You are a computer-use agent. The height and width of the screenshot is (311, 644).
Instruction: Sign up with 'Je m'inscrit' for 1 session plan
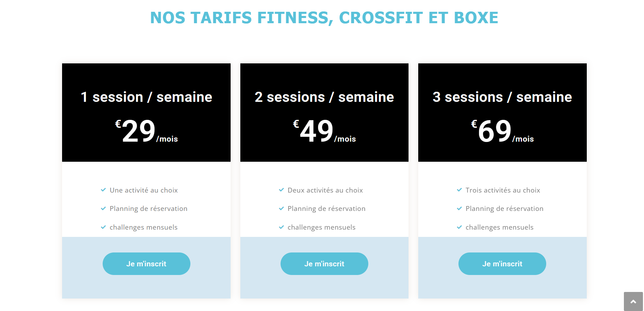146,264
